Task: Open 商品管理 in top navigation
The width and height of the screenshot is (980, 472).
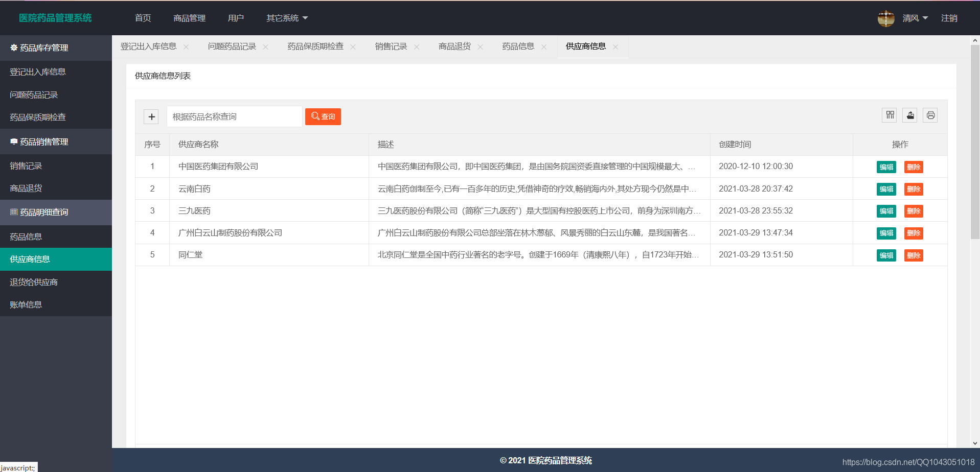Action: [189, 18]
